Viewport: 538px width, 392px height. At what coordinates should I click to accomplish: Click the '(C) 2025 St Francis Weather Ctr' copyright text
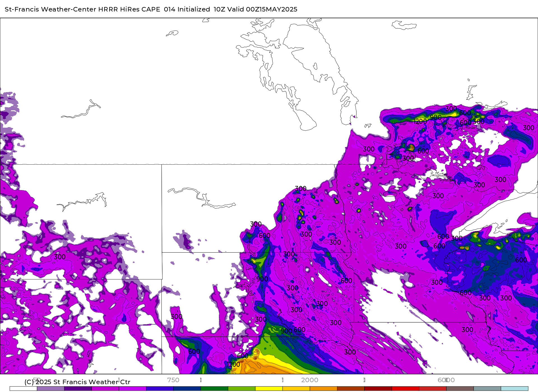tap(77, 382)
